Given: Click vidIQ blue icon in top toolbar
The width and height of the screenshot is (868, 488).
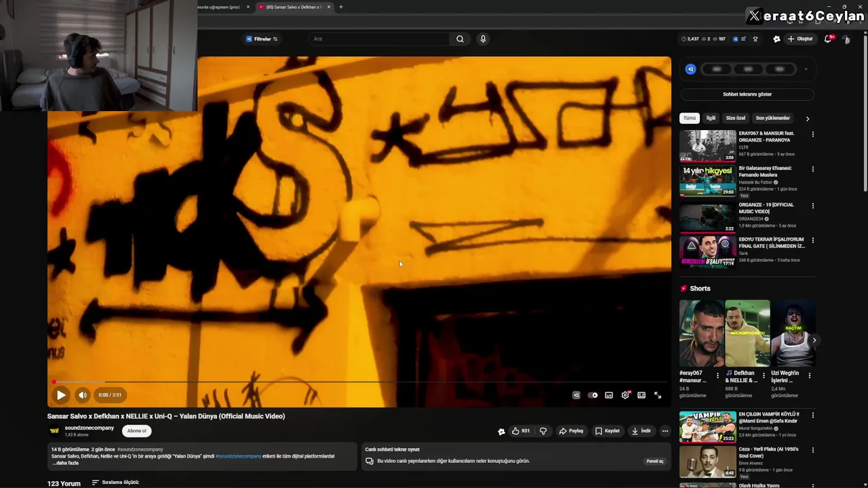Looking at the screenshot, I should pos(736,39).
